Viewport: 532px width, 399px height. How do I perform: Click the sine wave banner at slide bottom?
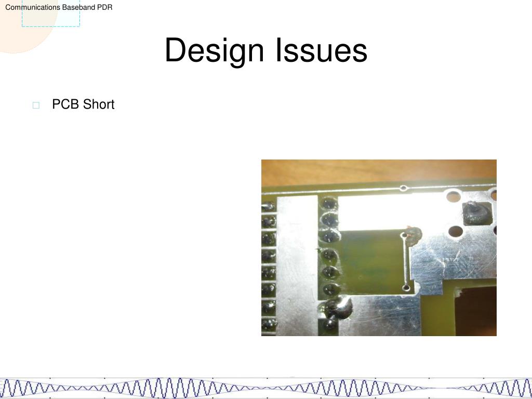point(266,388)
